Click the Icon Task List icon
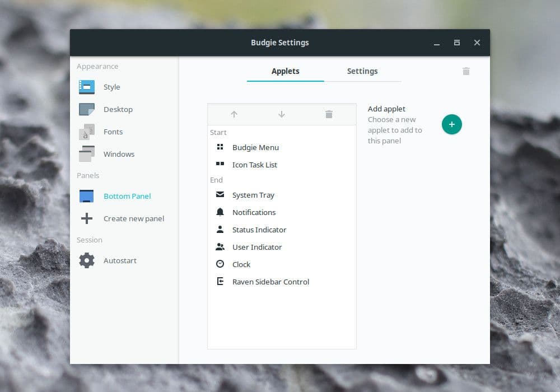 coord(220,164)
